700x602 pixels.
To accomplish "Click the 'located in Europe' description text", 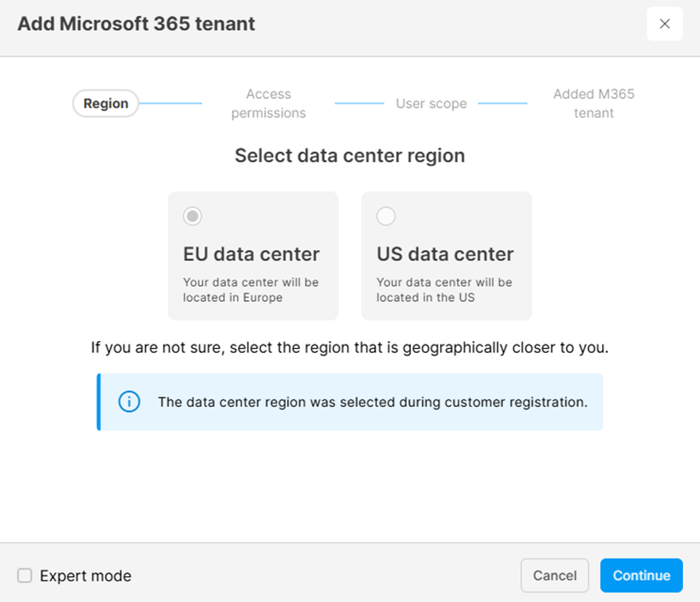I will click(x=233, y=298).
